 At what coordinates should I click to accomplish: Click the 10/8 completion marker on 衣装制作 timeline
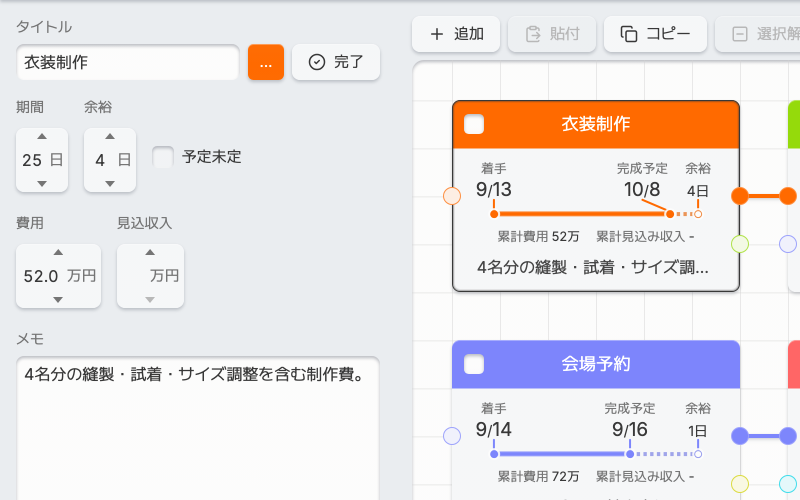(x=670, y=214)
